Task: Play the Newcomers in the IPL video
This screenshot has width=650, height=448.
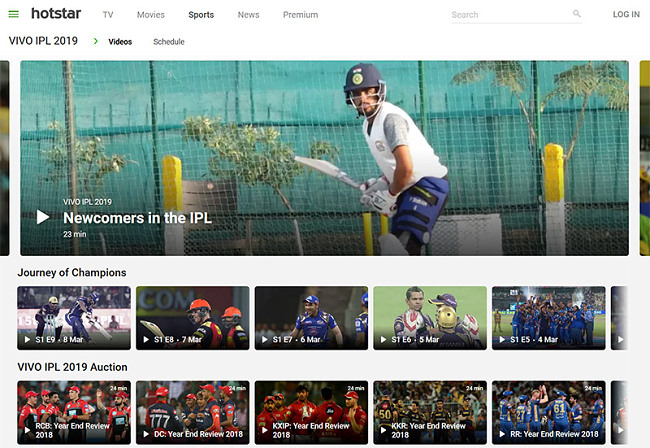Action: pyautogui.click(x=43, y=217)
